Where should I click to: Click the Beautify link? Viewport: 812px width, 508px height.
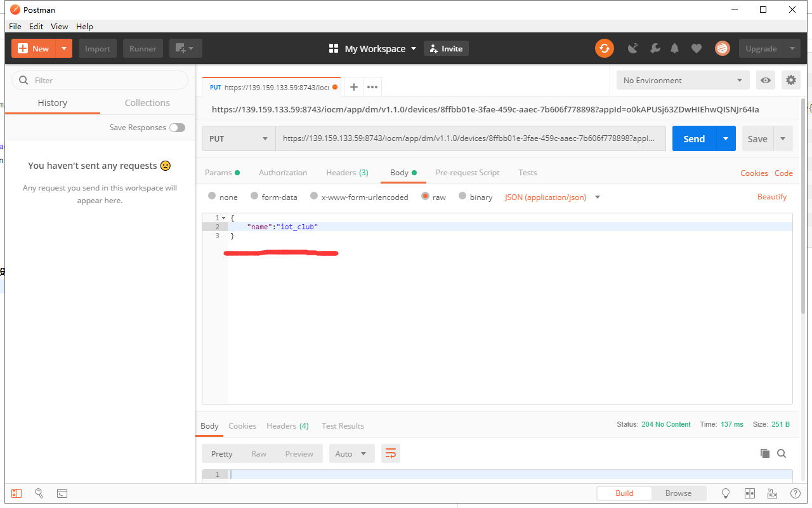(772, 197)
